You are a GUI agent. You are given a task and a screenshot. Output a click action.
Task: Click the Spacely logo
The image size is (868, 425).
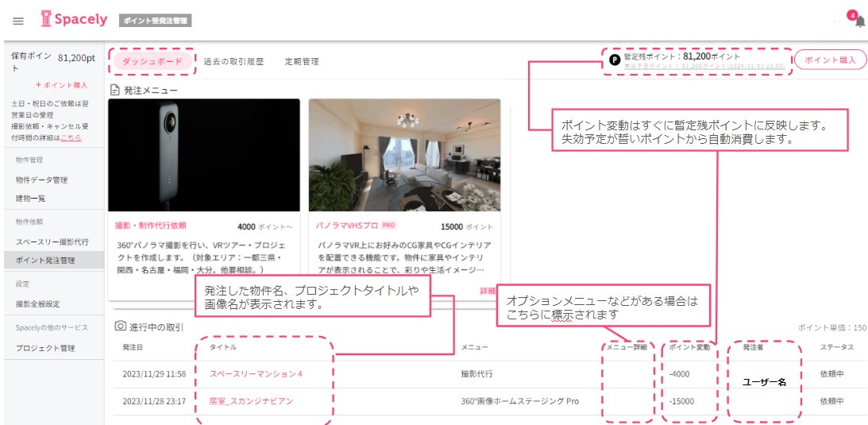pyautogui.click(x=74, y=19)
